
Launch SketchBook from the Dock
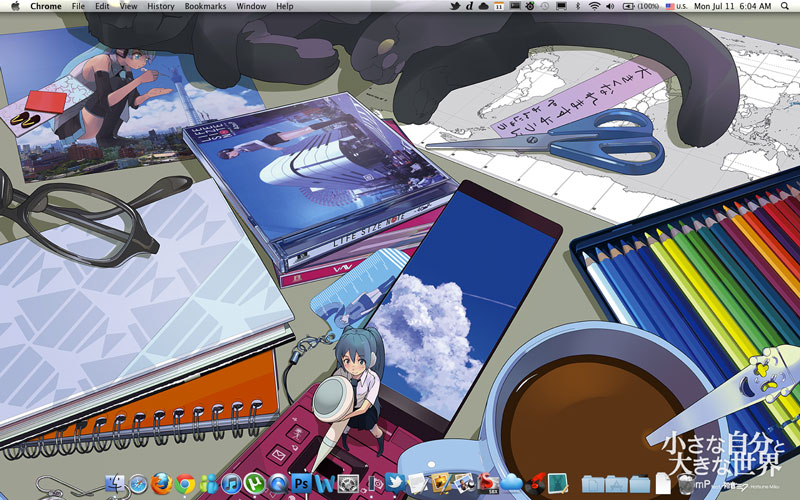coord(488,484)
